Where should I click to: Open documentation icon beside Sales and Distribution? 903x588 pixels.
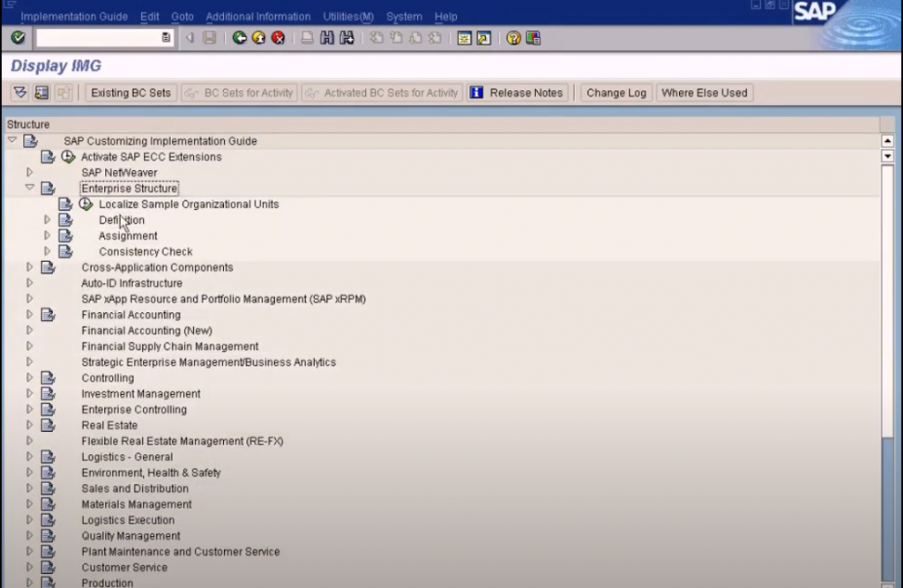[x=48, y=488]
